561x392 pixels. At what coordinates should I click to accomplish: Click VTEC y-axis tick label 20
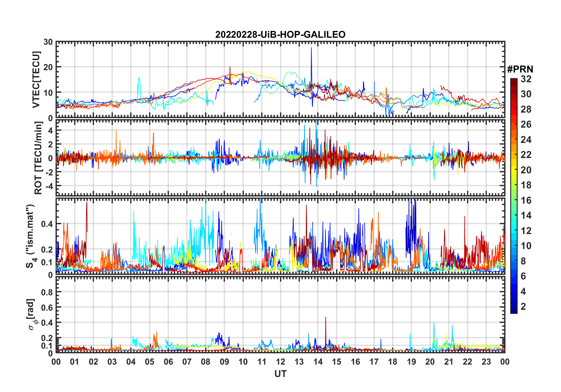(x=48, y=67)
